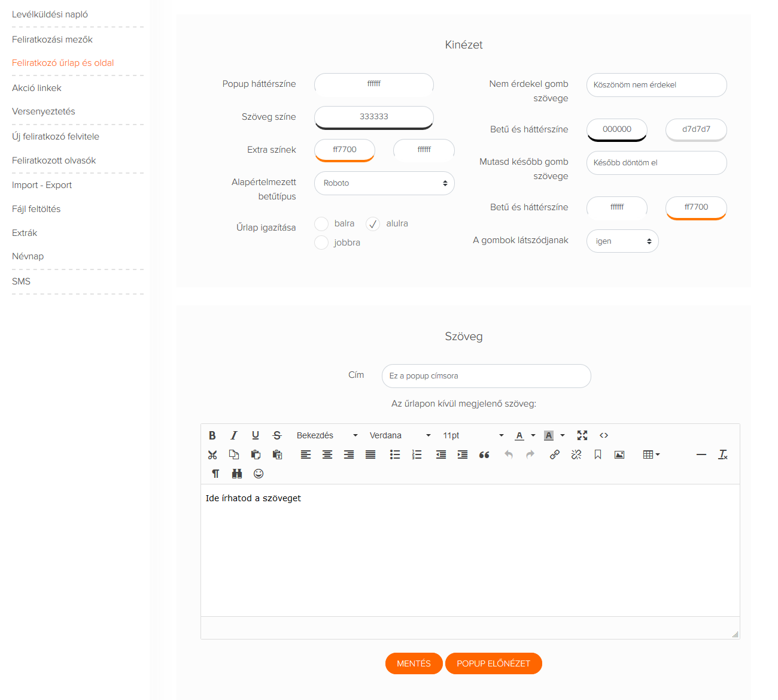Justify text in editor
Viewport: 778px width, 700px height.
tap(370, 454)
